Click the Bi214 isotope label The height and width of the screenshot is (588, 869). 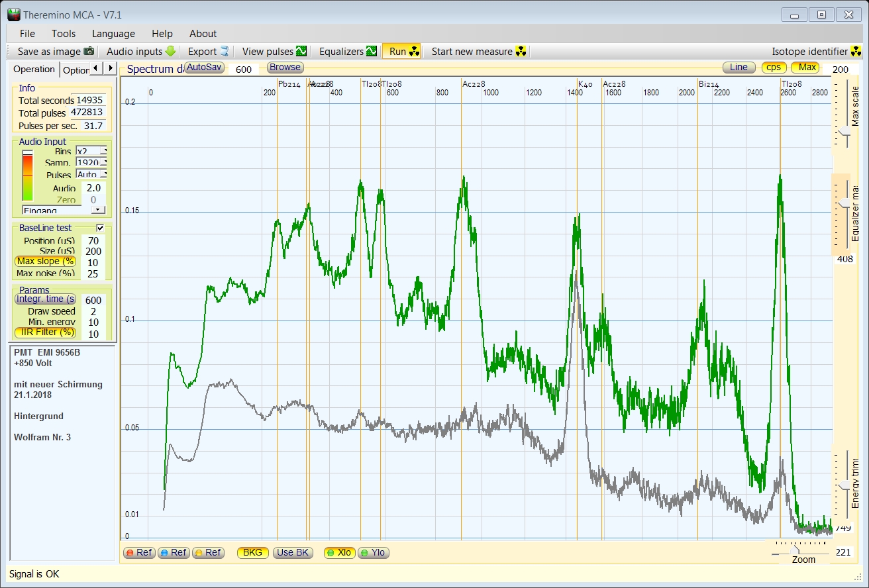[x=709, y=84]
